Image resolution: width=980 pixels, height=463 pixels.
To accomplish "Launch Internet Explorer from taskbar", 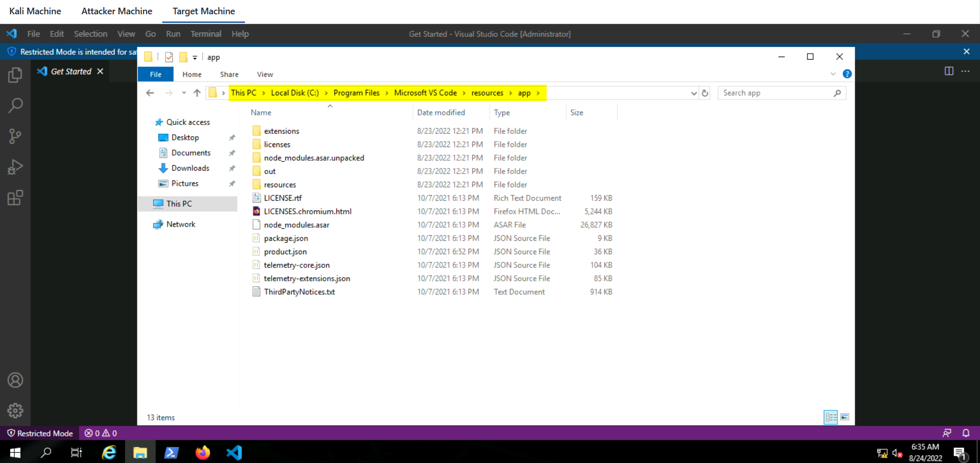I will [x=109, y=452].
